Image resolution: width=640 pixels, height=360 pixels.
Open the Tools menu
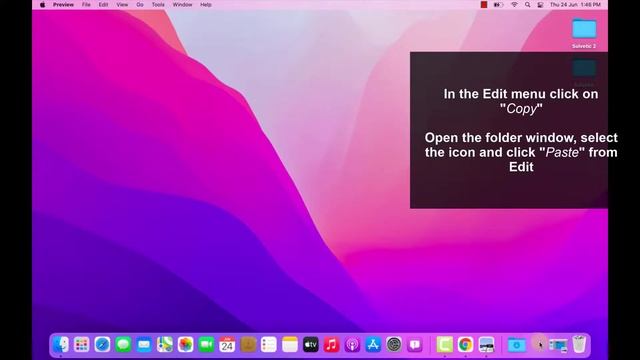[x=158, y=5]
